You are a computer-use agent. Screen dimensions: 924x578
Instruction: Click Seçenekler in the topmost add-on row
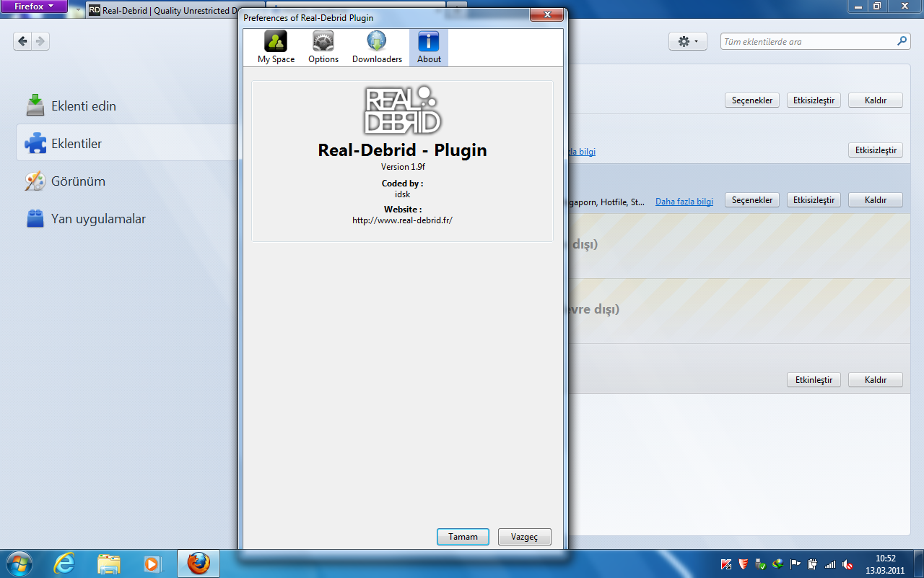click(751, 100)
